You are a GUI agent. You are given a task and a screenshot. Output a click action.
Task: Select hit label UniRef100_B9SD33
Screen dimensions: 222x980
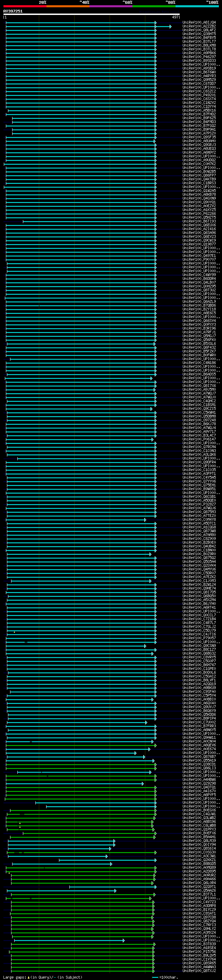pos(199,60)
